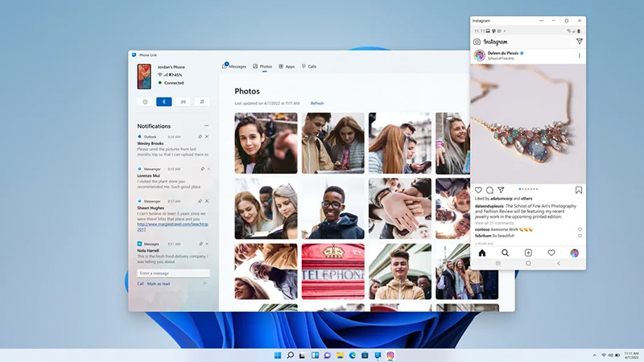Viewport: 644px width, 362px height.
Task: Open Notifications more options ellipsis
Action: [x=206, y=126]
